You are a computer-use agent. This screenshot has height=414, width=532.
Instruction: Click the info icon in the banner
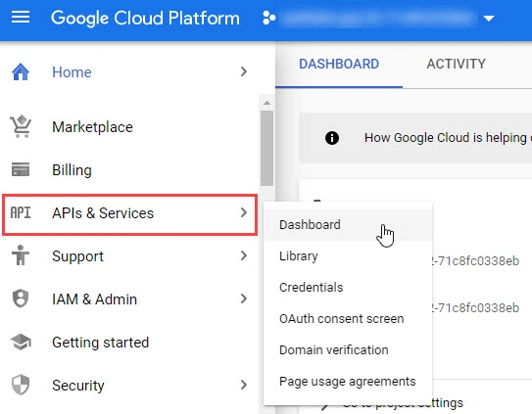(x=332, y=138)
